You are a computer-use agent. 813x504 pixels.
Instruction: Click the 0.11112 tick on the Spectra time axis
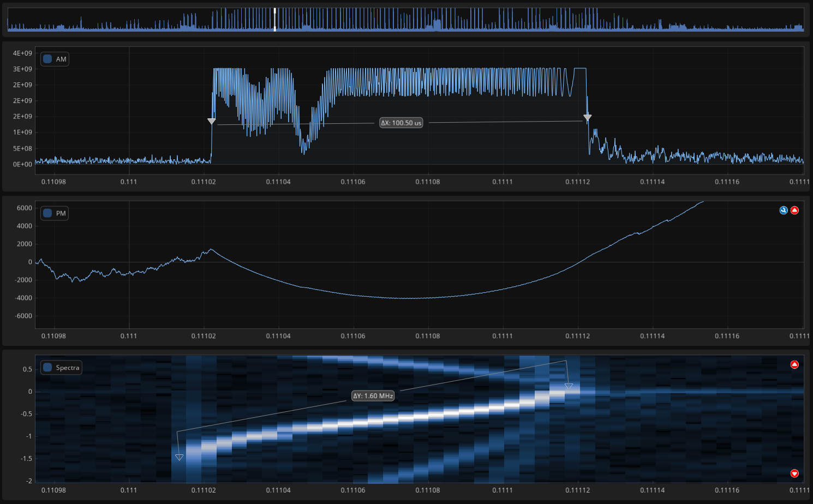(x=577, y=490)
